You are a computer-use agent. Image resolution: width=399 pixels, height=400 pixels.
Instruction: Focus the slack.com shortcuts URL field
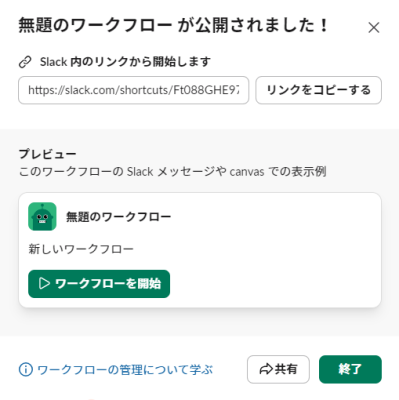pyautogui.click(x=133, y=90)
